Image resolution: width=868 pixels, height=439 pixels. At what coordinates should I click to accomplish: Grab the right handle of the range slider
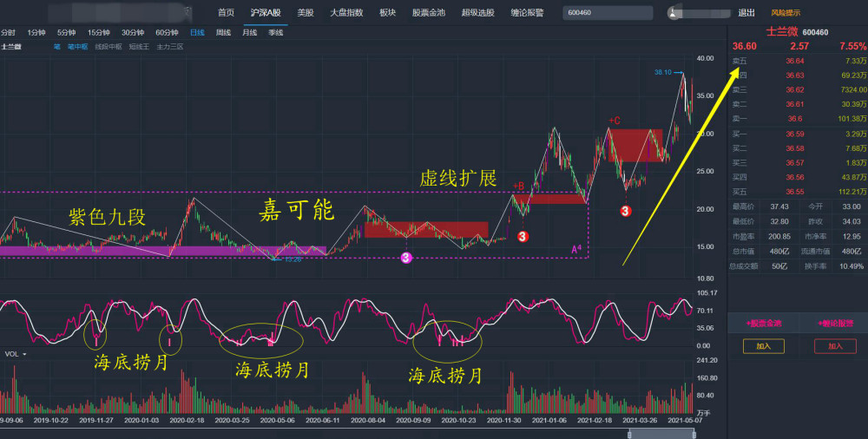[x=693, y=434]
